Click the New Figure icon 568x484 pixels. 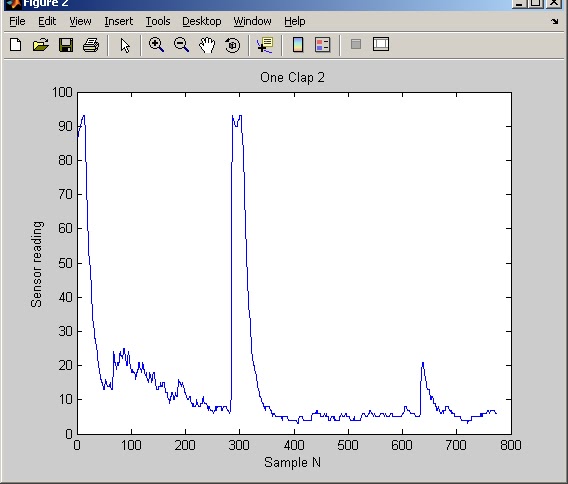[16, 45]
